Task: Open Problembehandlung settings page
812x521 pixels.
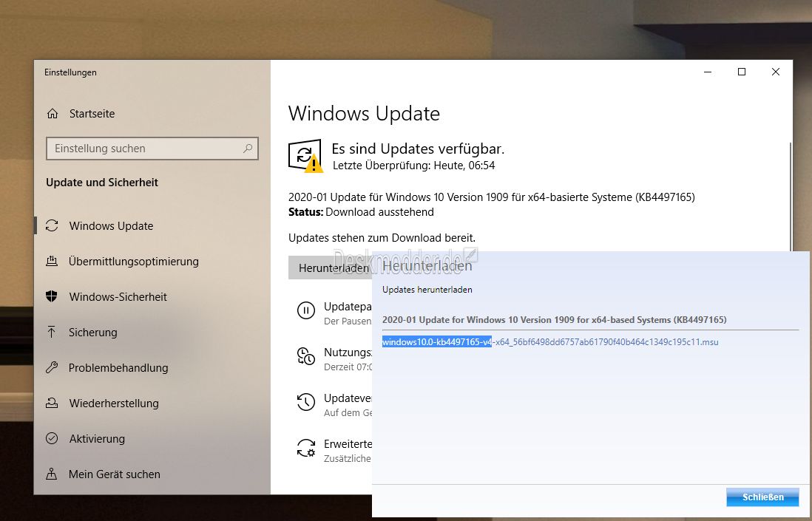Action: (x=118, y=367)
